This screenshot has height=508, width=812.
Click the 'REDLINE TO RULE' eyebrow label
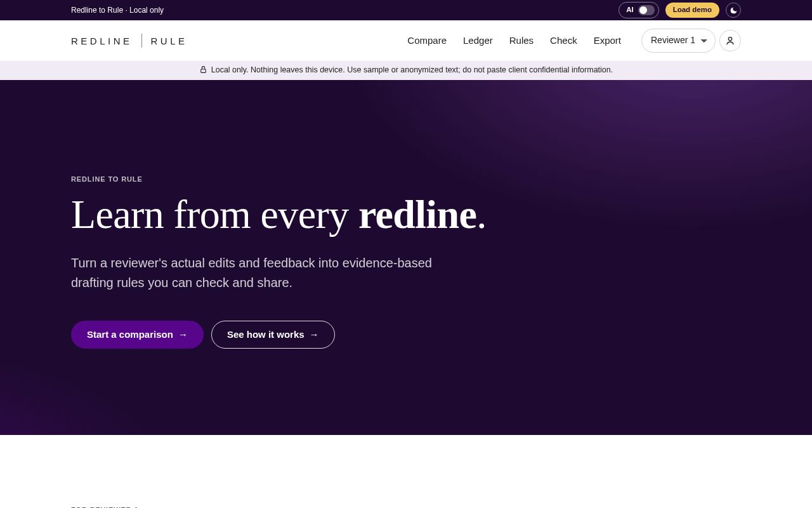[107, 179]
